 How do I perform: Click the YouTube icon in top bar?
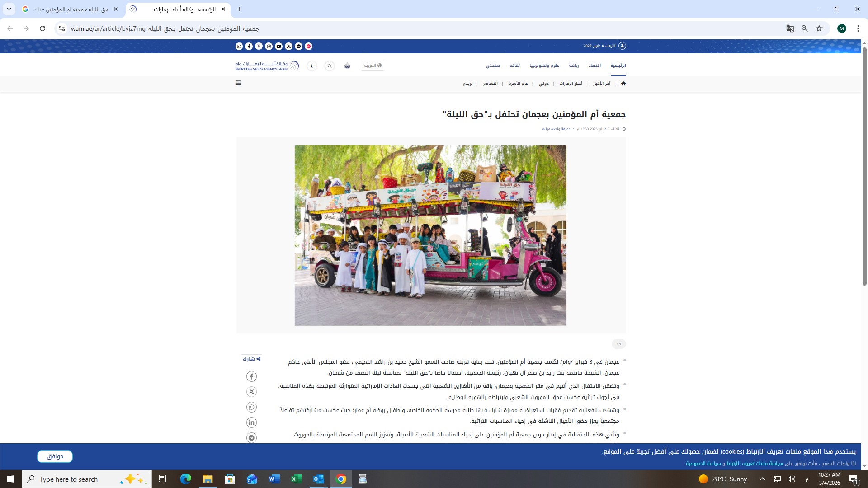pos(279,46)
